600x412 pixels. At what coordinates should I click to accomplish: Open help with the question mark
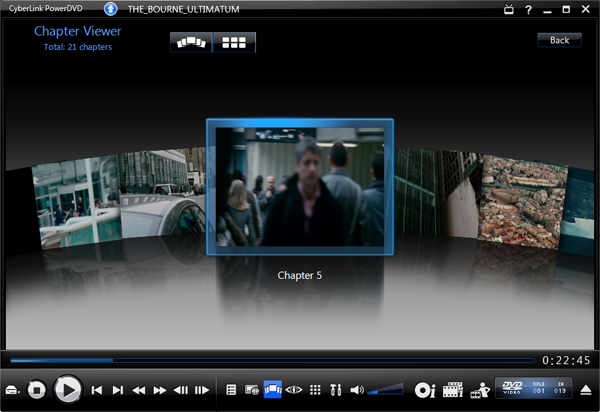pos(528,10)
